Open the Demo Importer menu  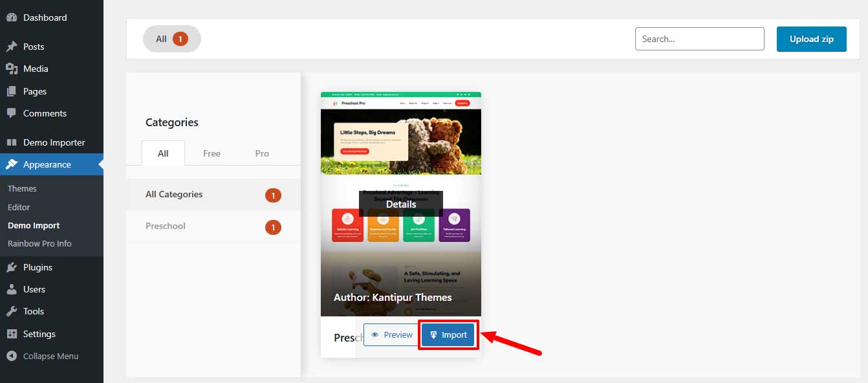[x=52, y=142]
